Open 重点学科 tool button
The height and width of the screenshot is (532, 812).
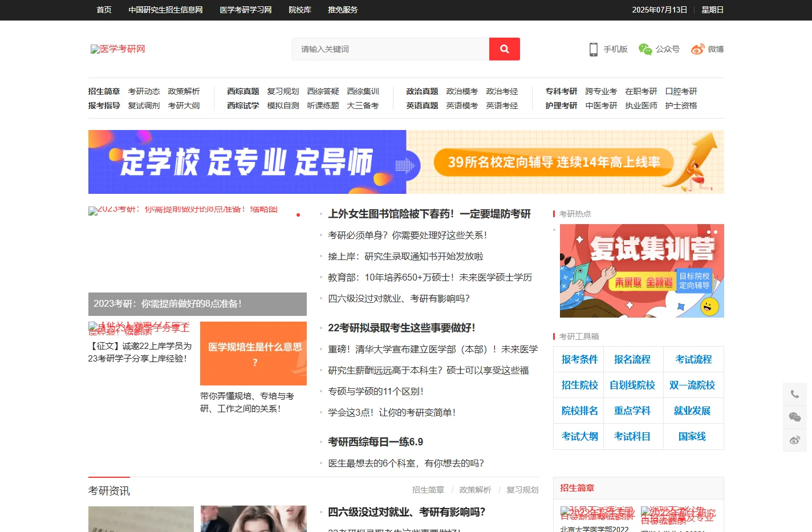point(632,411)
